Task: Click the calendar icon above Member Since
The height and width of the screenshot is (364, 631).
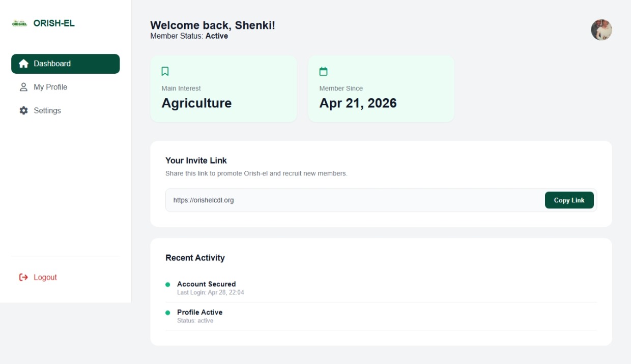Action: click(x=323, y=71)
